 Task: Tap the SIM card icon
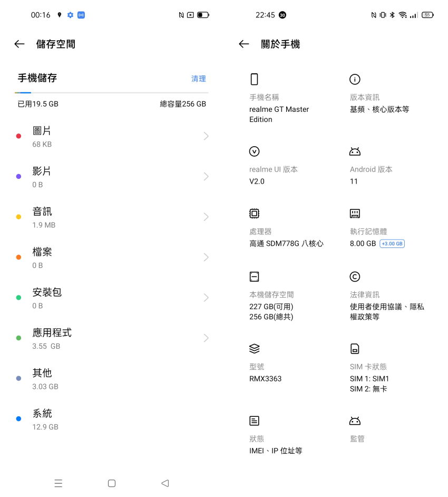[x=355, y=349]
